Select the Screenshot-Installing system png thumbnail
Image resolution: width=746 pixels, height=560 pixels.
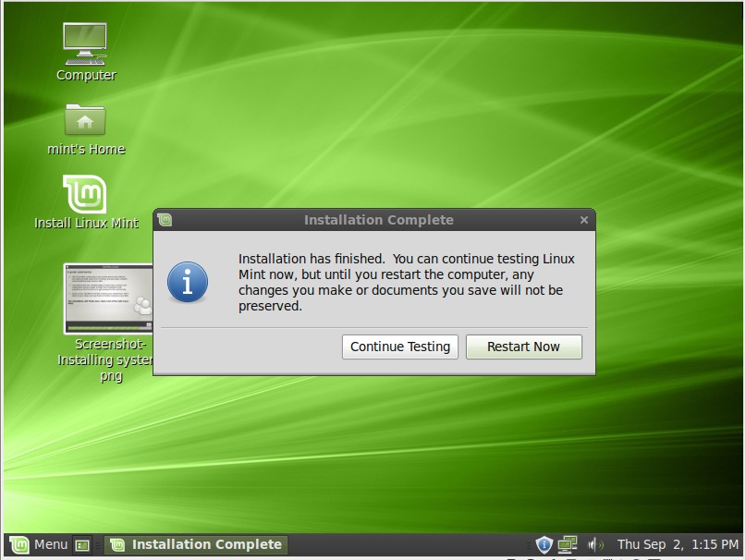click(108, 298)
